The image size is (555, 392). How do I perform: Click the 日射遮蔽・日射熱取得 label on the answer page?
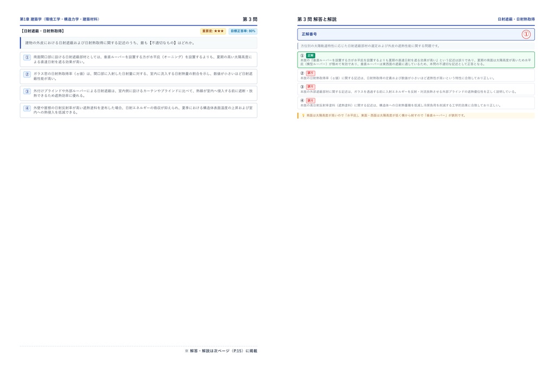click(x=516, y=19)
